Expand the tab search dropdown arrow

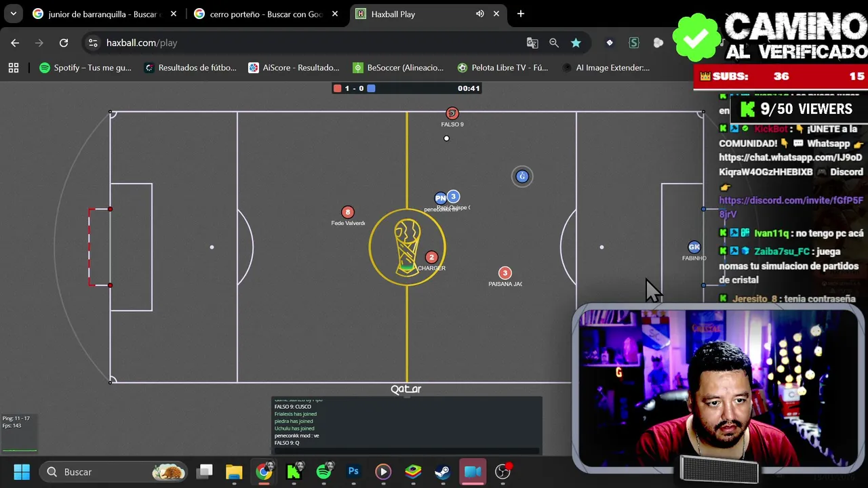[14, 14]
